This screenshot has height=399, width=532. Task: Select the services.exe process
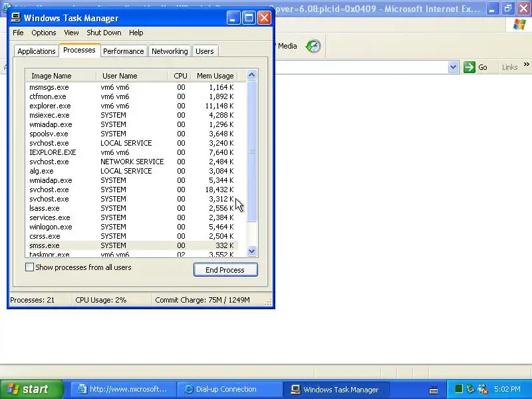tap(132, 217)
